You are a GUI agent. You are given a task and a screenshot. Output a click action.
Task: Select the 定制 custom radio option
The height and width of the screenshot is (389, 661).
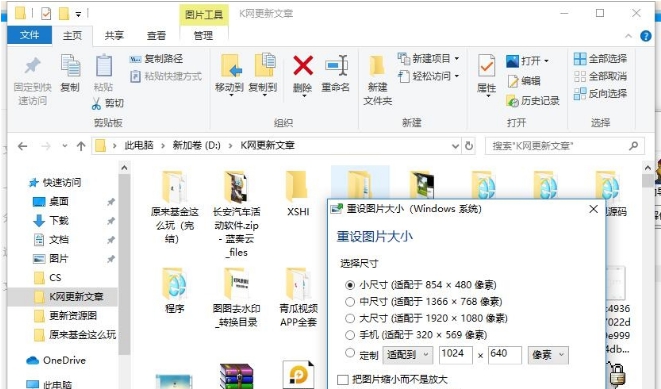tap(350, 353)
